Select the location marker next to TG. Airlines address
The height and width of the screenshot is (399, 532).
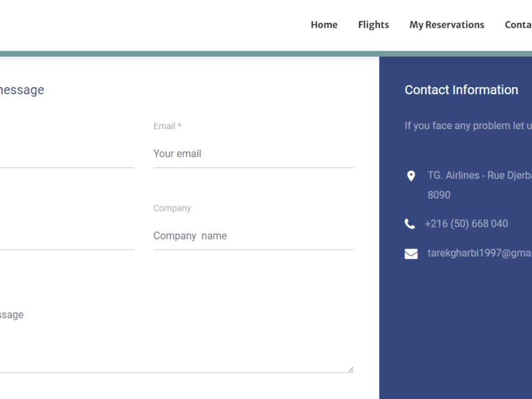coord(410,176)
